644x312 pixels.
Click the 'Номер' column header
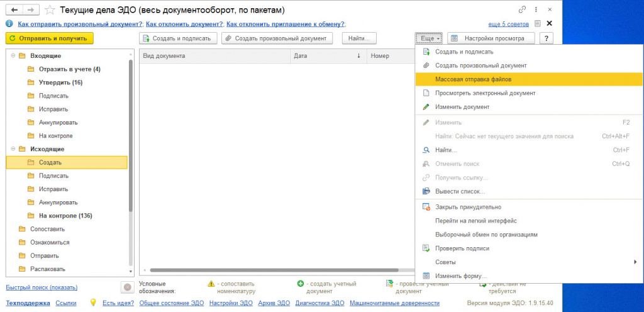point(390,56)
